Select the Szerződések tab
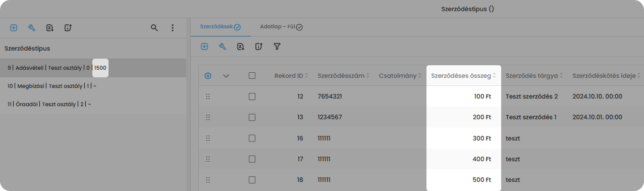Viewport: 644px width, 191px height. [220, 27]
